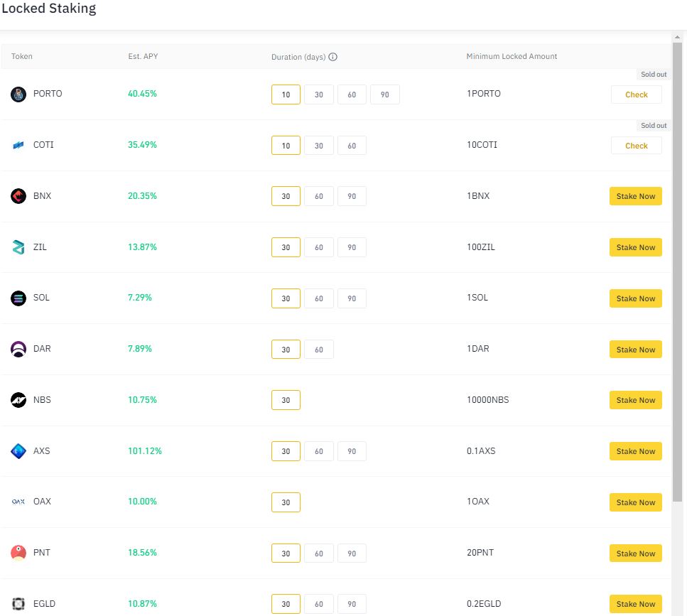Click Stake Now for AXS
The height and width of the screenshot is (616, 687).
[636, 451]
